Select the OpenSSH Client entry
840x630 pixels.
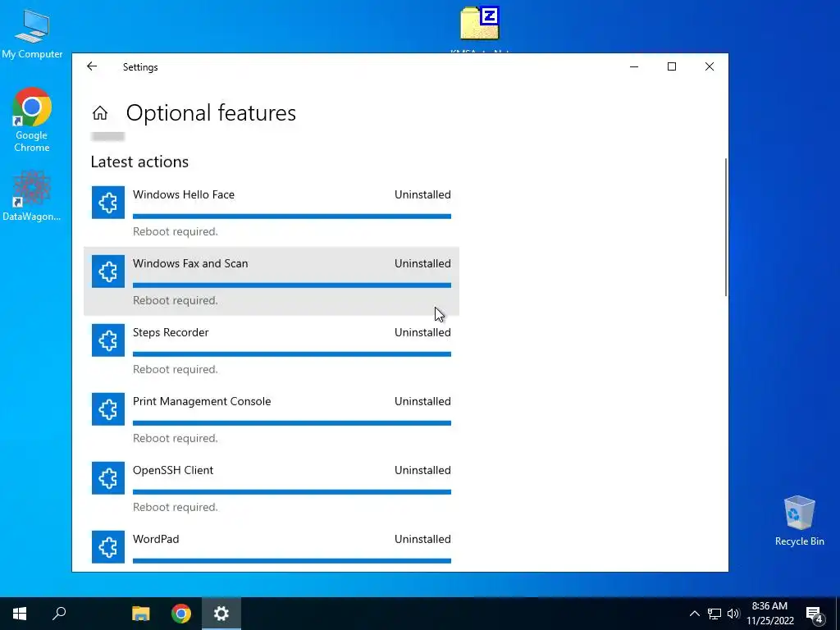coord(271,488)
